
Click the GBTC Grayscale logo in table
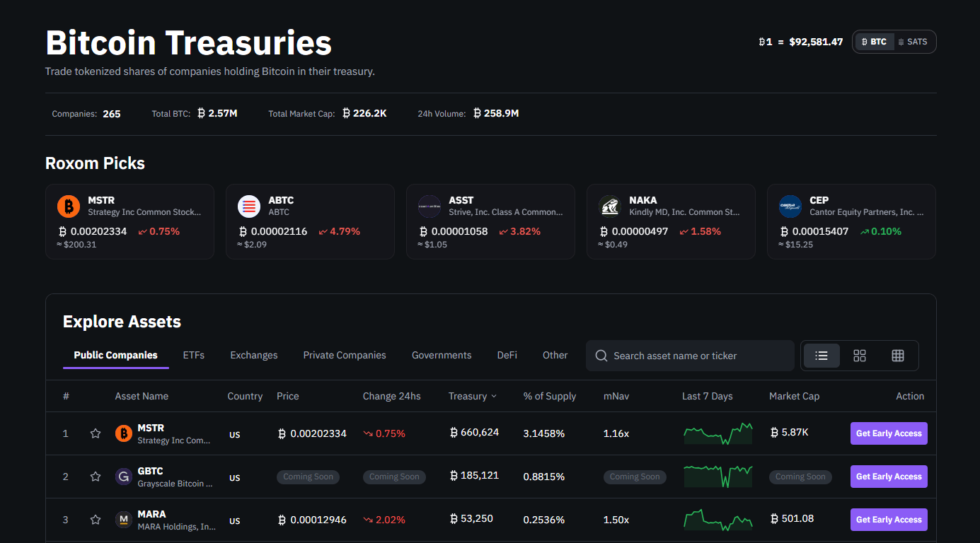pos(124,477)
